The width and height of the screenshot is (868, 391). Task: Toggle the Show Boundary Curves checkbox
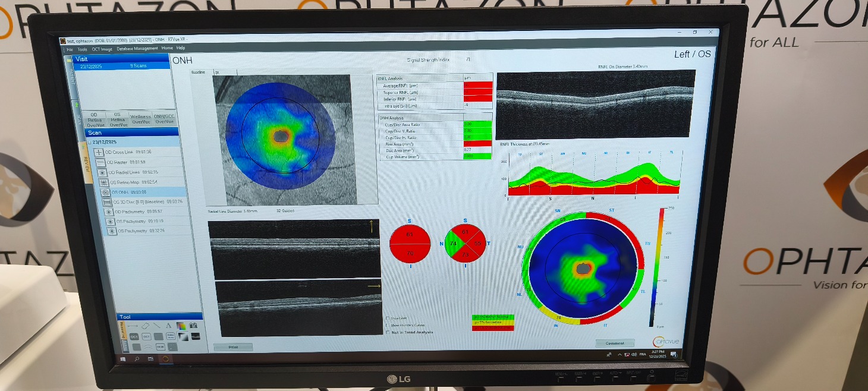(x=388, y=324)
